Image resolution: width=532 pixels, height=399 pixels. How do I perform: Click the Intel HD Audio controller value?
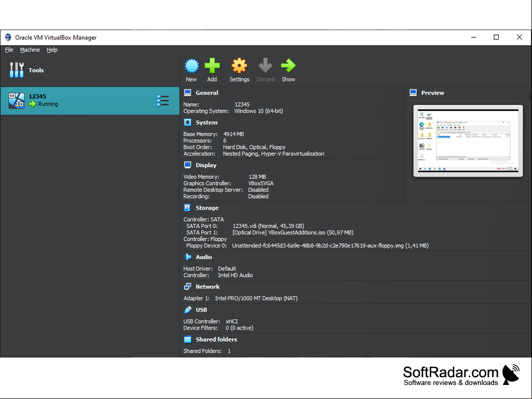pyautogui.click(x=236, y=275)
